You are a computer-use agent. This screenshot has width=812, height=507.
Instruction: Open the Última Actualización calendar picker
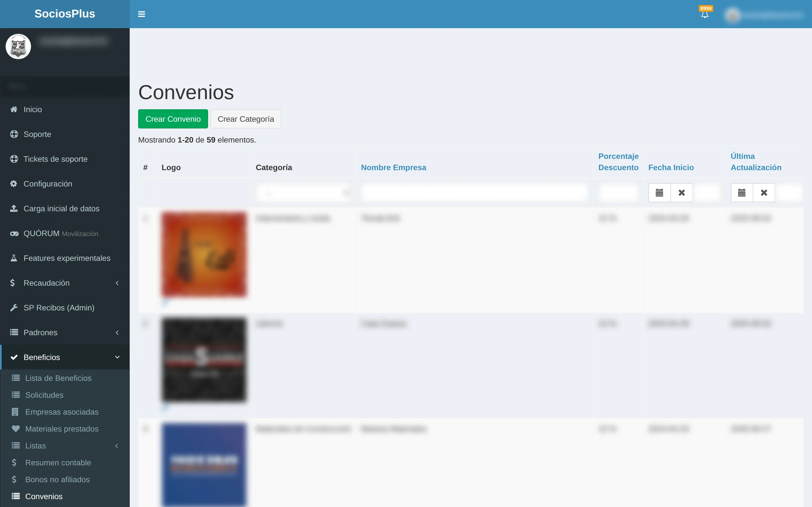pyautogui.click(x=742, y=192)
